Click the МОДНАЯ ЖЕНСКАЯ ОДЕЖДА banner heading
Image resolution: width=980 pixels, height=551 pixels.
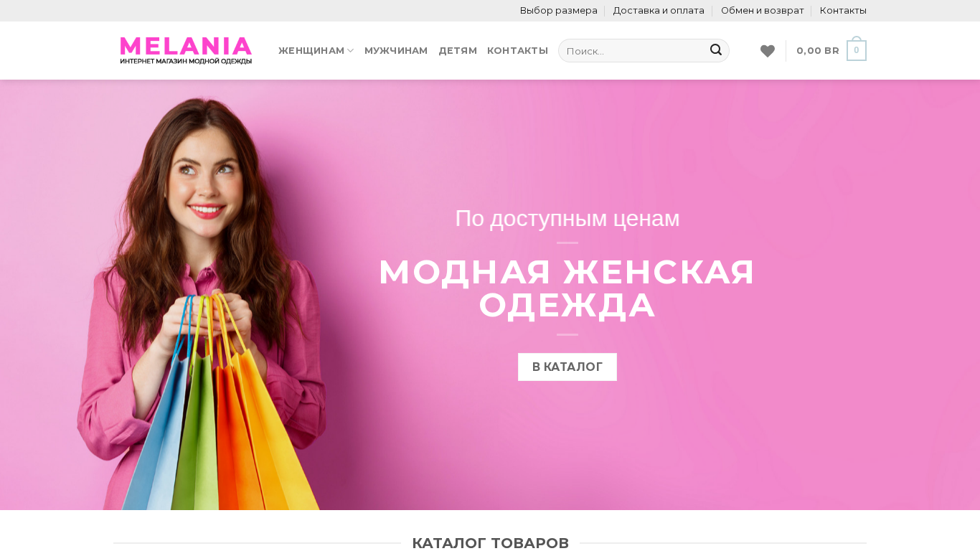(567, 288)
